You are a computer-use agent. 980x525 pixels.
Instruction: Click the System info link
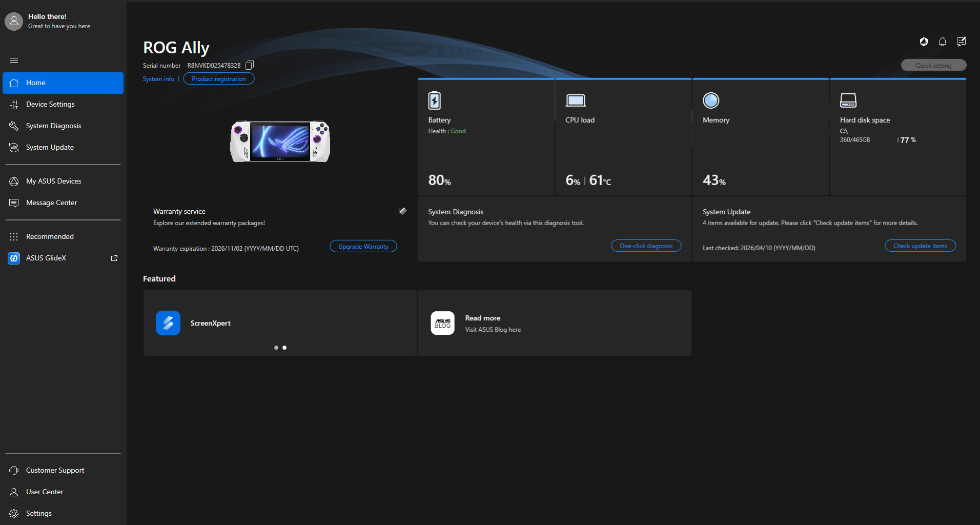pyautogui.click(x=158, y=79)
